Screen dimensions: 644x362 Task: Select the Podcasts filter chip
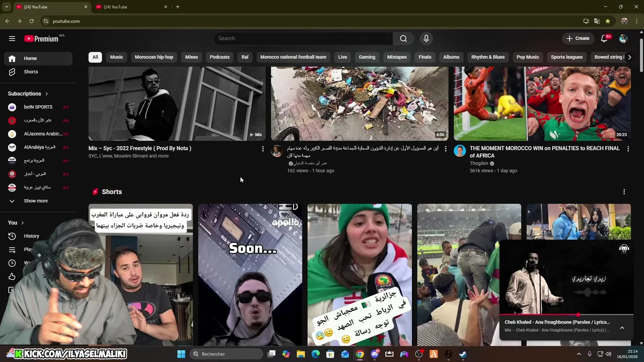[x=220, y=57]
